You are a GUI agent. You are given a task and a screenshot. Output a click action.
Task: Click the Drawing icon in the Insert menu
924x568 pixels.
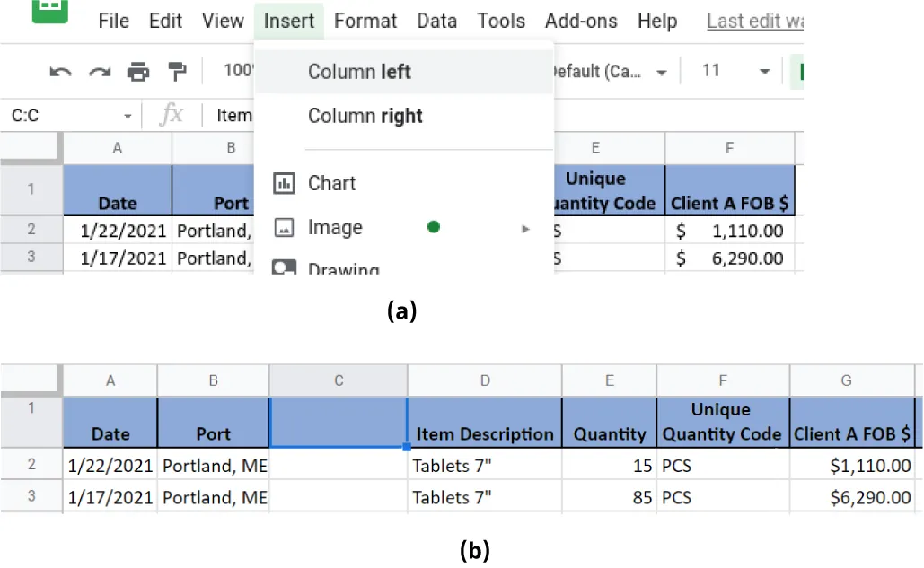pyautogui.click(x=286, y=267)
